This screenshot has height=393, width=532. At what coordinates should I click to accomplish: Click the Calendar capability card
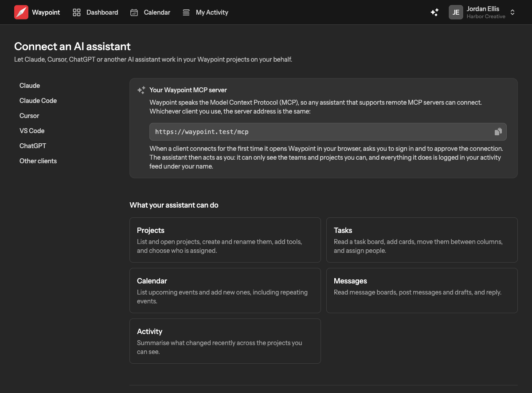[225, 291]
